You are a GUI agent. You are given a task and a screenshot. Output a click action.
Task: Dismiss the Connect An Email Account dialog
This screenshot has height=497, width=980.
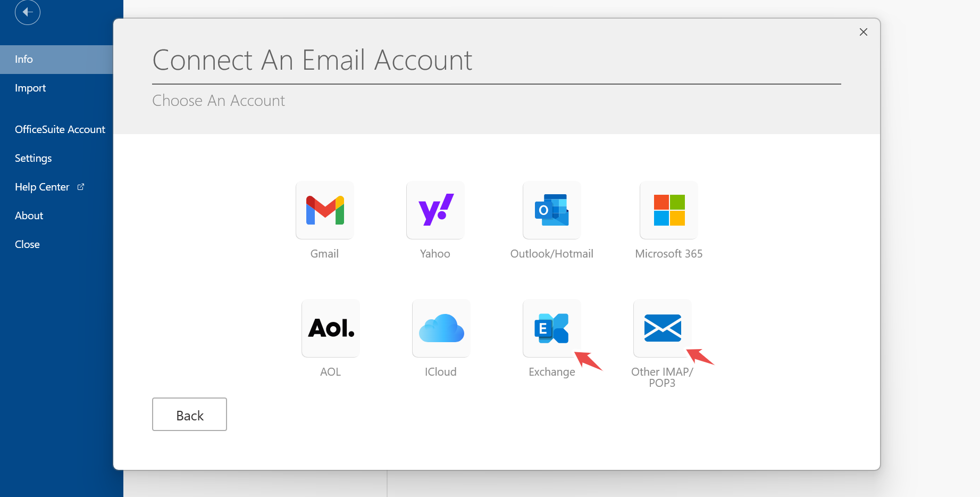click(x=863, y=32)
